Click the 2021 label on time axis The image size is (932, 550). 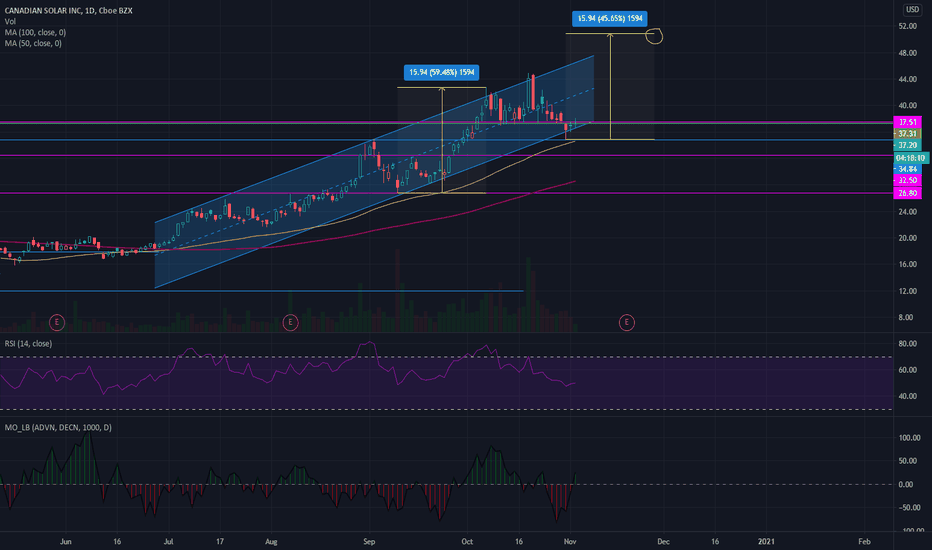click(766, 542)
